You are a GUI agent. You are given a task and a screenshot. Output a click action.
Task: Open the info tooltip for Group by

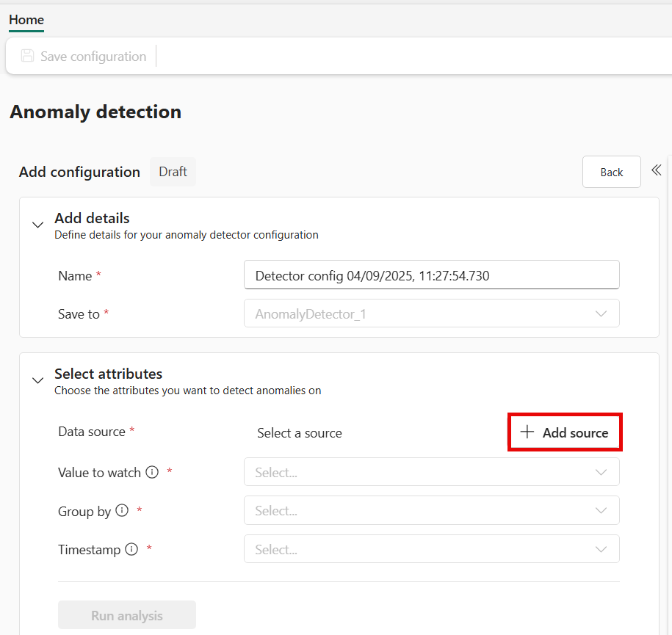[121, 510]
